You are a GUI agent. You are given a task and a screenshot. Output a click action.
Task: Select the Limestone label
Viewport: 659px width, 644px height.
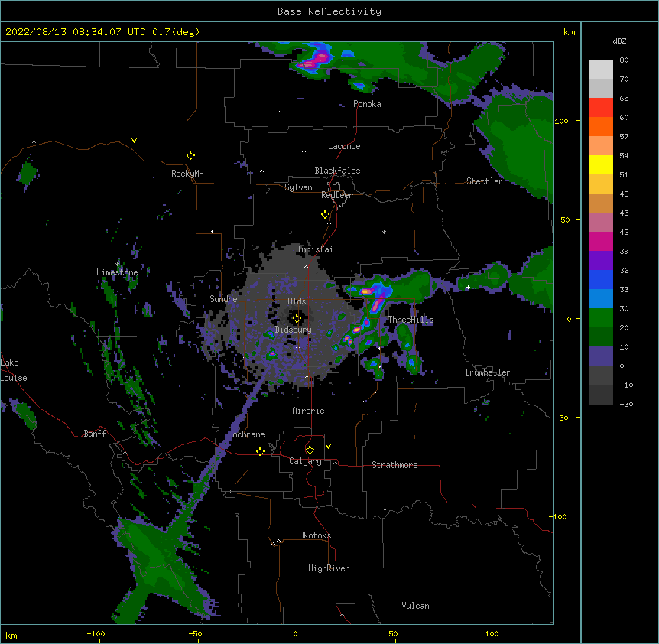tap(117, 272)
